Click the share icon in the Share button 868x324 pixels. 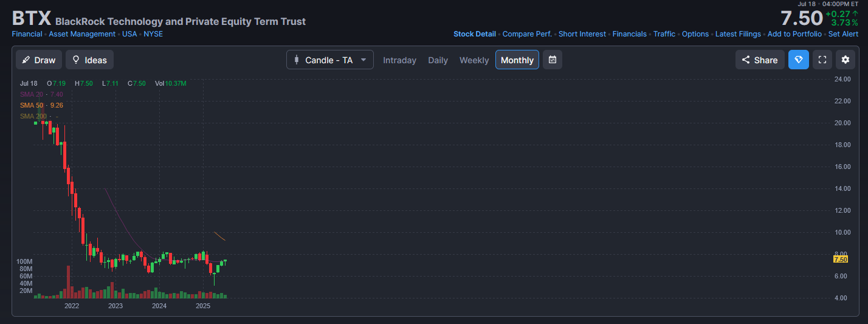pos(746,60)
